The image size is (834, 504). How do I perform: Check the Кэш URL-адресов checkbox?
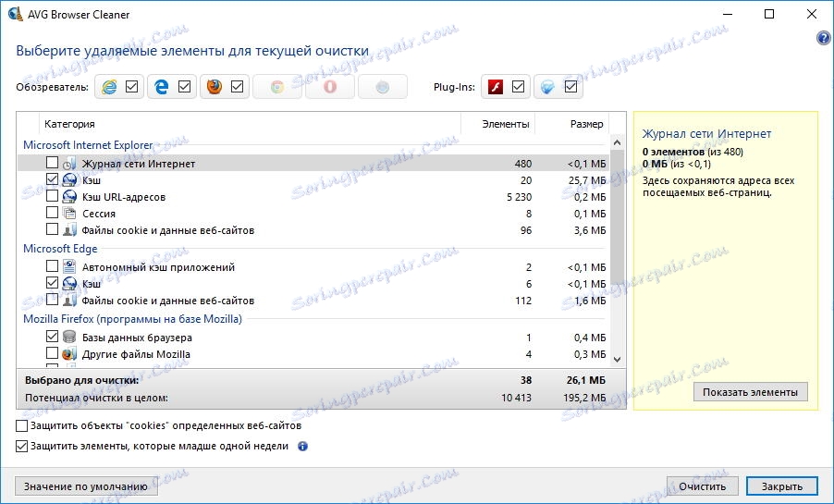click(x=52, y=195)
